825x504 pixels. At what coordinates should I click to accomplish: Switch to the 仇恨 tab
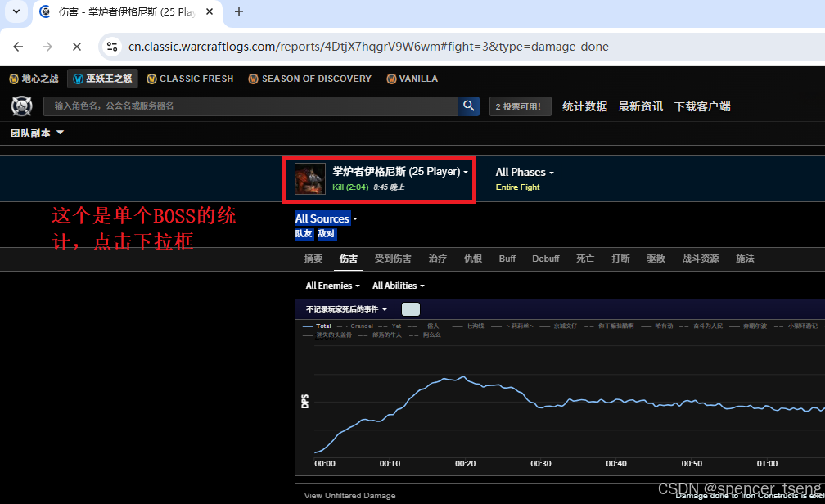[x=473, y=259]
